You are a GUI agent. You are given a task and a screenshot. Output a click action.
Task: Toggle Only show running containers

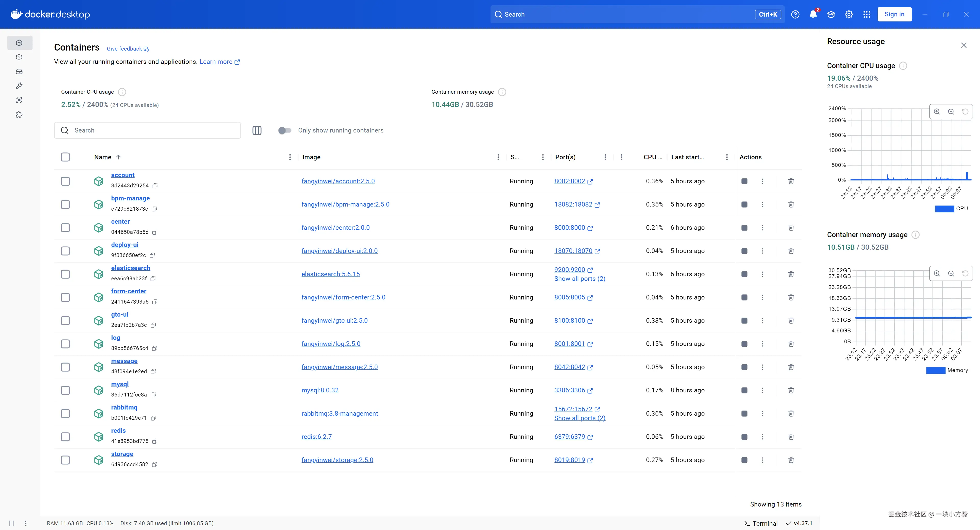coord(285,130)
